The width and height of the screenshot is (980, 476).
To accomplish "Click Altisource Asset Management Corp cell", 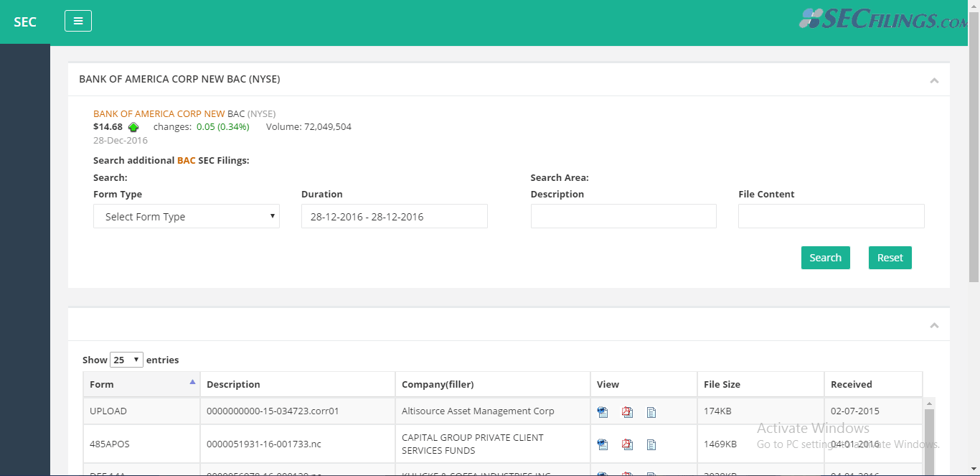I will (493, 411).
